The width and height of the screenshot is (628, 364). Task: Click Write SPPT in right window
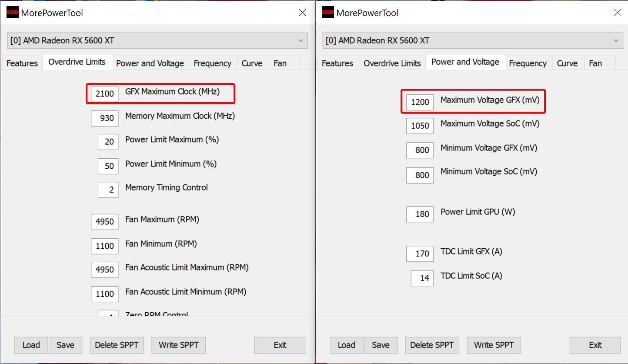tap(494, 345)
